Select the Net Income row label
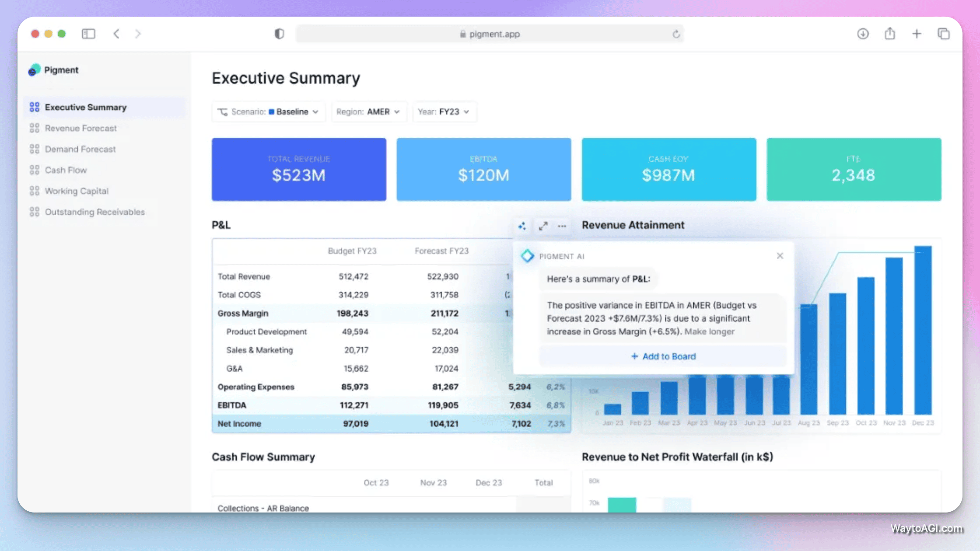 tap(239, 423)
